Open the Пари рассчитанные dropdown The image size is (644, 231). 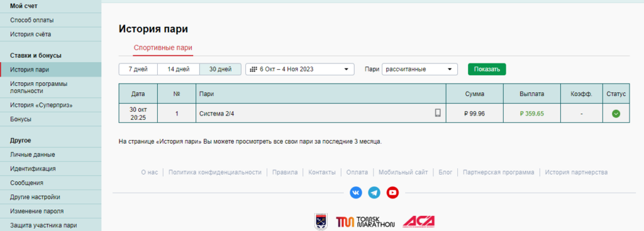point(419,69)
